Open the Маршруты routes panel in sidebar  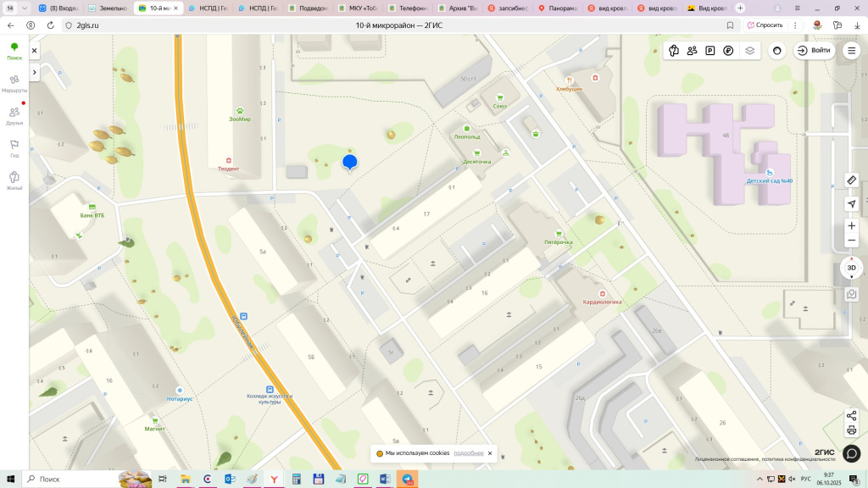(x=14, y=82)
